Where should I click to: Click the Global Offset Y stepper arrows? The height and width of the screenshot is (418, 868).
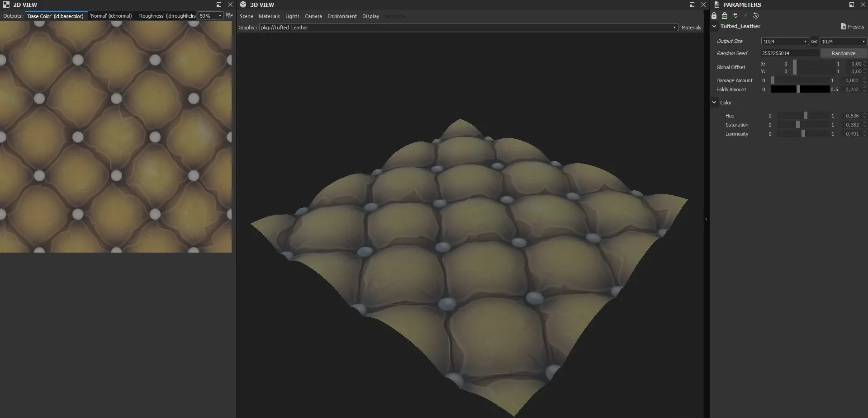click(x=865, y=71)
